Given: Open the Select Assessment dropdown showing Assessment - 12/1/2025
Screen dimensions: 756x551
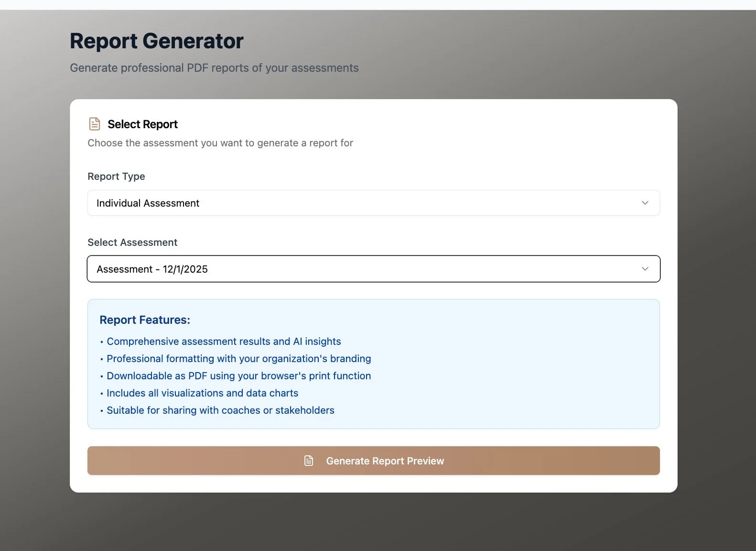Looking at the screenshot, I should coord(373,269).
